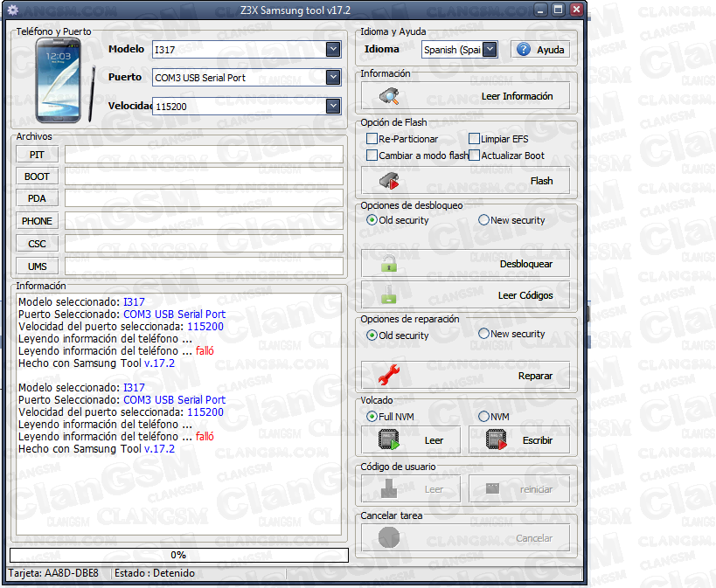
Task: Click the Leer Información button
Action: (465, 96)
